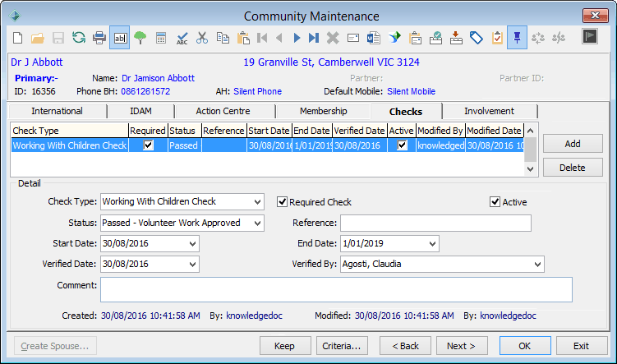This screenshot has height=364, width=617.
Task: Go to first record arrow
Action: point(262,38)
